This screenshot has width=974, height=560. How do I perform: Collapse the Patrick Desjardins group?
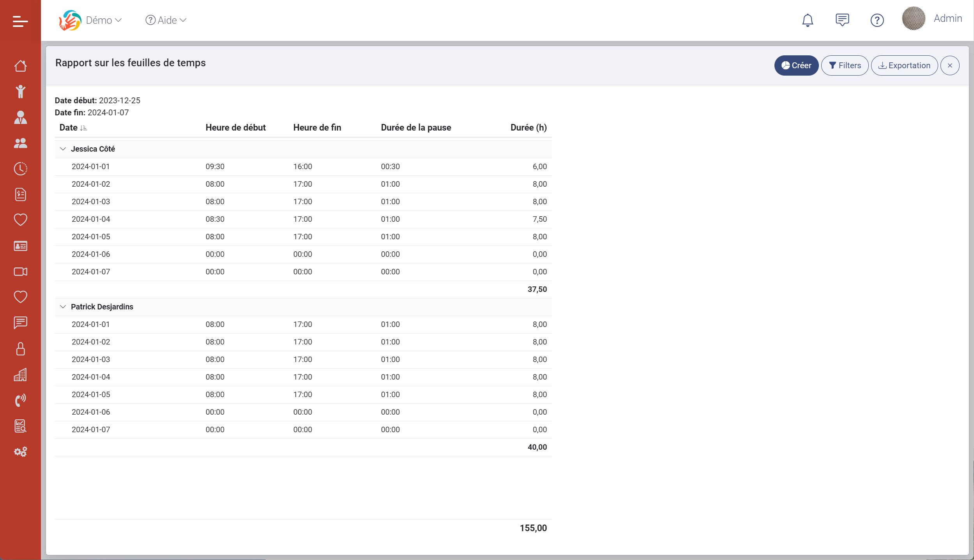click(x=63, y=307)
